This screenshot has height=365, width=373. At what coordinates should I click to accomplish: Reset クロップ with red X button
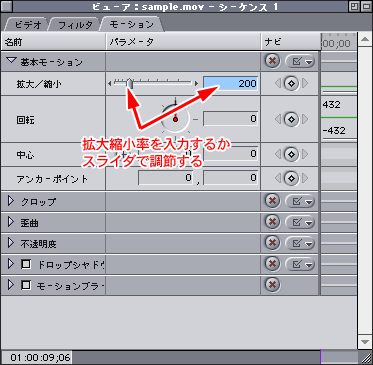[x=272, y=201]
